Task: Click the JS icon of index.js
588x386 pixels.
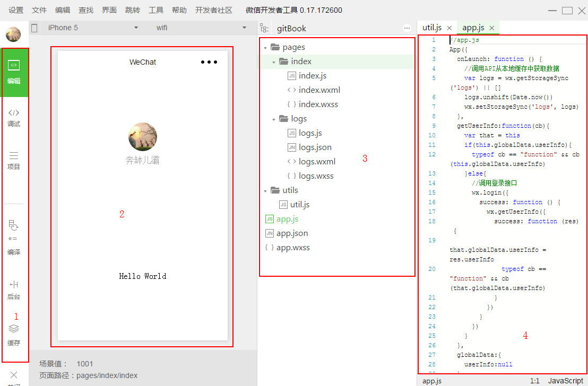Action: 292,76
